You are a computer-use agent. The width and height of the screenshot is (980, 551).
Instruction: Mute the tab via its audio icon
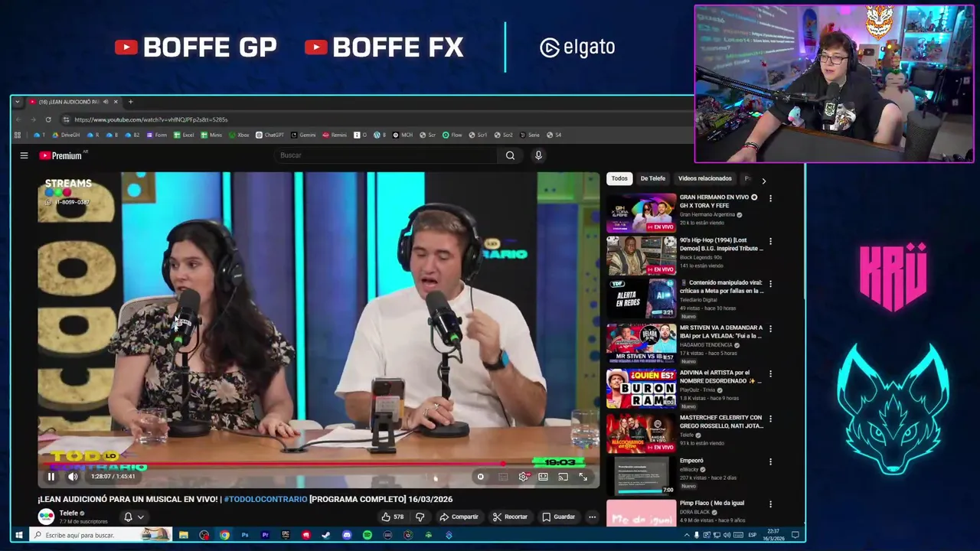[x=106, y=102]
